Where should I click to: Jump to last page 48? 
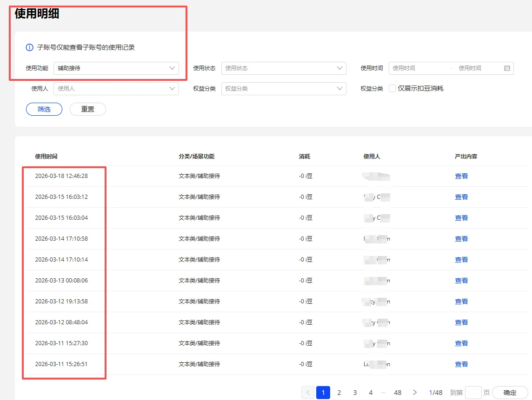397,393
